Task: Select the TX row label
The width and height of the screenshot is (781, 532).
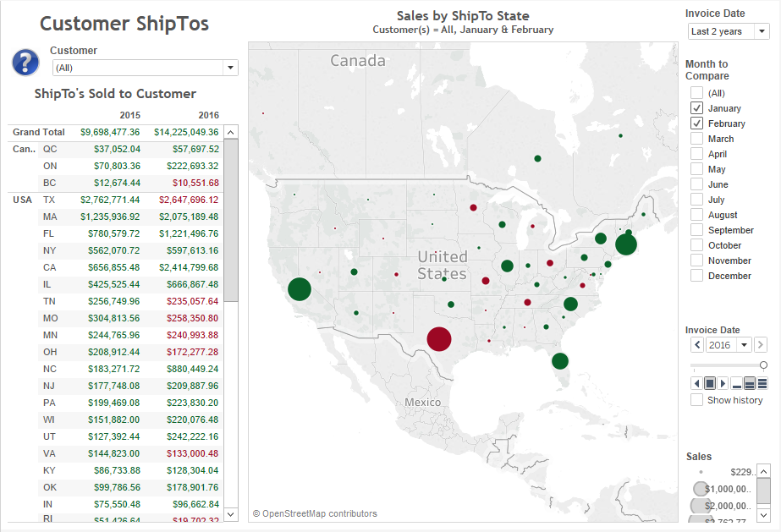Action: (49, 200)
